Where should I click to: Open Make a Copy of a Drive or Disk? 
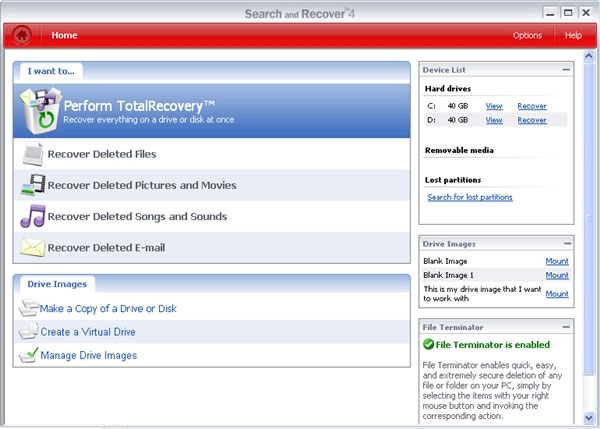click(x=108, y=308)
